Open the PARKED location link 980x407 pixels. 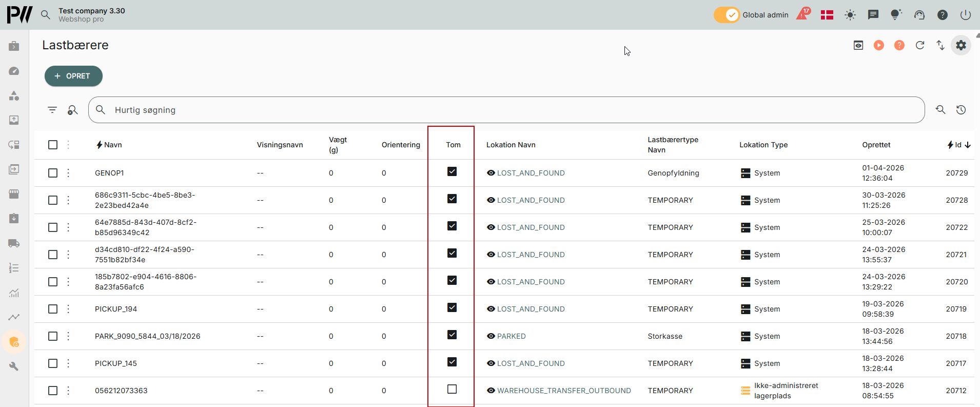coord(511,336)
